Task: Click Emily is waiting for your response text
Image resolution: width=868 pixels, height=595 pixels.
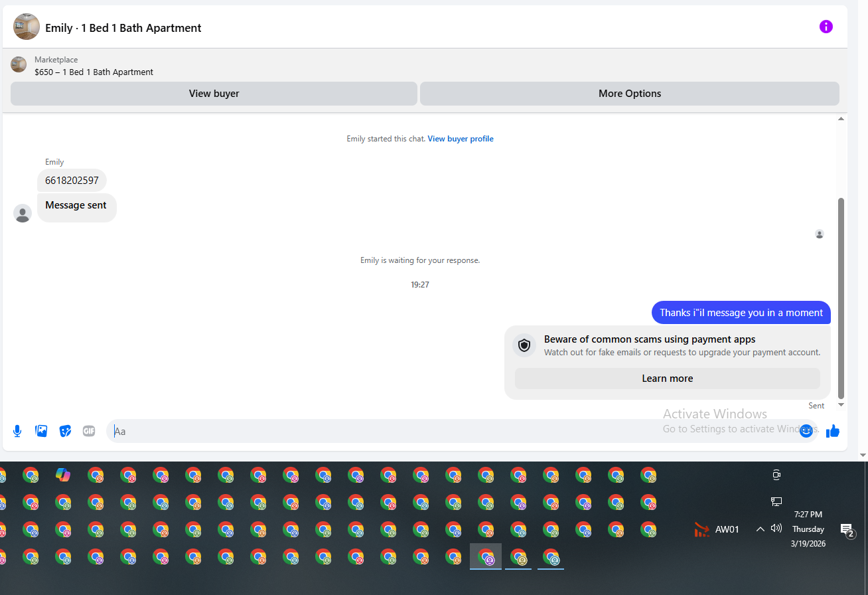Action: coord(420,260)
